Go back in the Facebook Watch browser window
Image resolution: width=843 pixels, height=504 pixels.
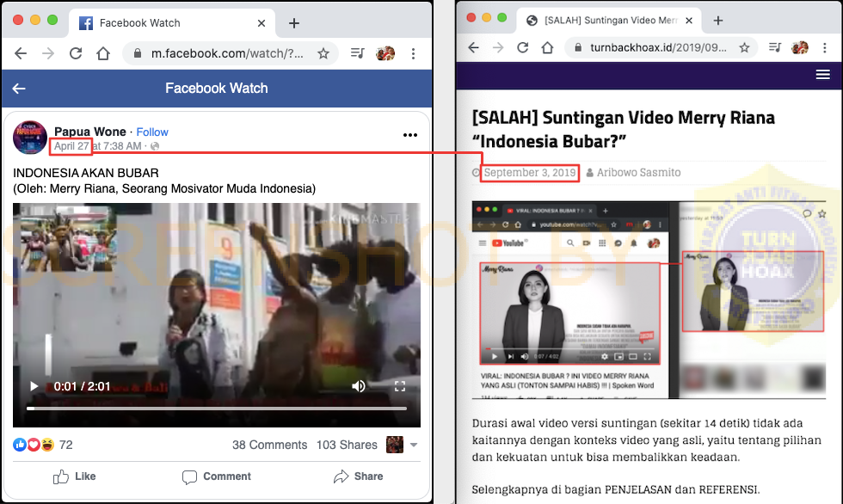(21, 53)
